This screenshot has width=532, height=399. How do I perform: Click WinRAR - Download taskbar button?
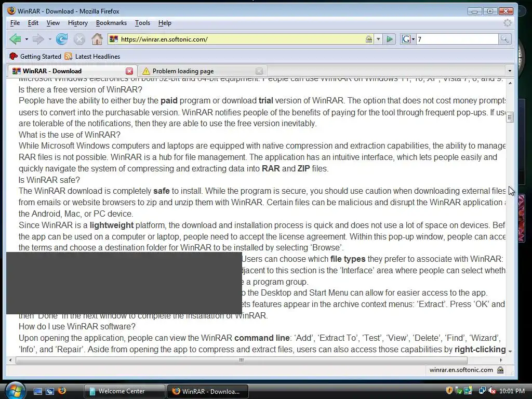coord(208,391)
